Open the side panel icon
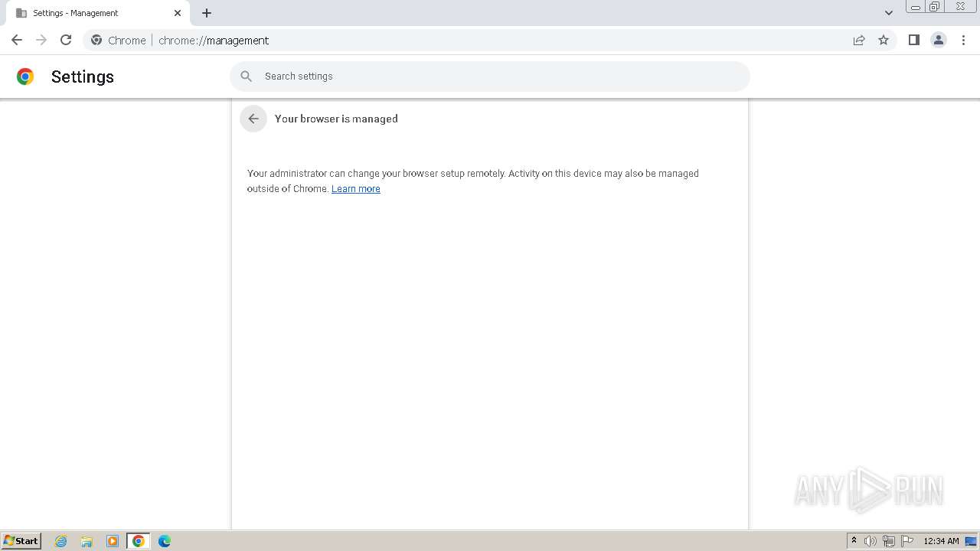 pos(913,40)
